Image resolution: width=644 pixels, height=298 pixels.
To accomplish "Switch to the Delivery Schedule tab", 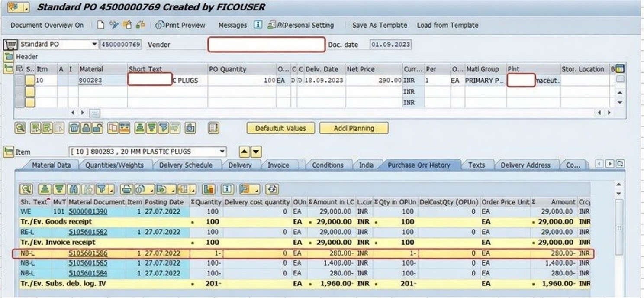I will pos(185,165).
